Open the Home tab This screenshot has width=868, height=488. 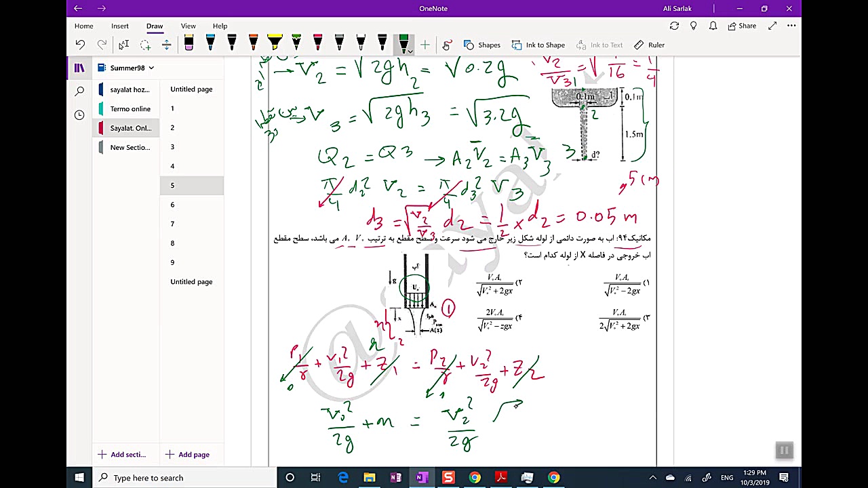[84, 26]
